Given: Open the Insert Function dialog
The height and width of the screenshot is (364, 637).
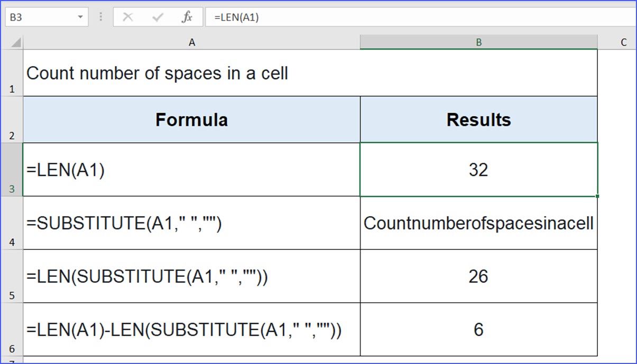Looking at the screenshot, I should click(x=187, y=16).
